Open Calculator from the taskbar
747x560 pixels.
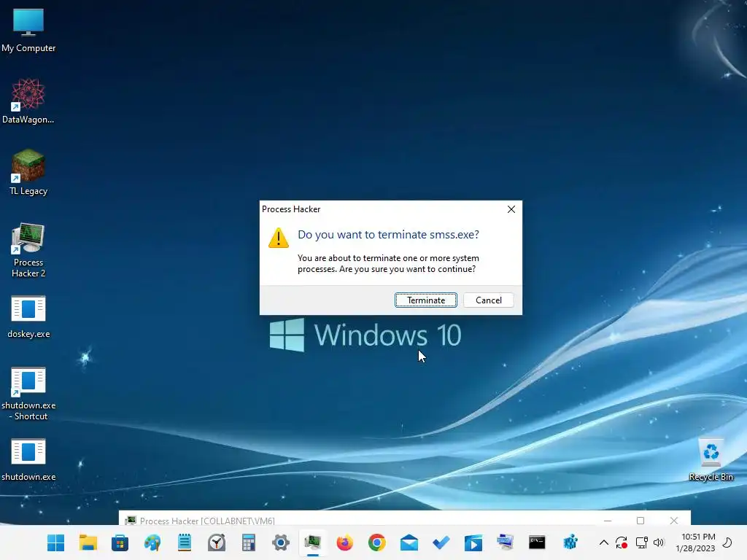click(249, 542)
